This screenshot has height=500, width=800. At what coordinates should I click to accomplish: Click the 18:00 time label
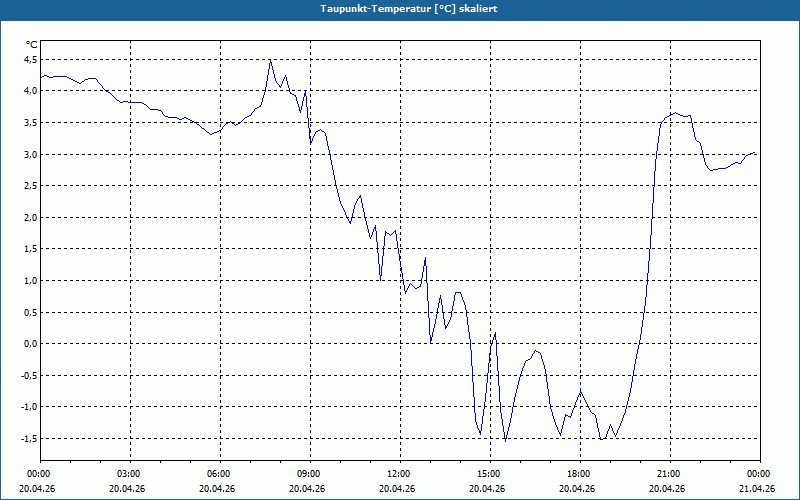(580, 474)
